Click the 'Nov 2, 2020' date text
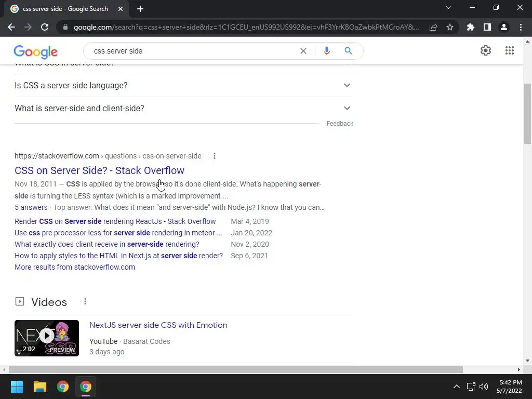 pos(250,244)
